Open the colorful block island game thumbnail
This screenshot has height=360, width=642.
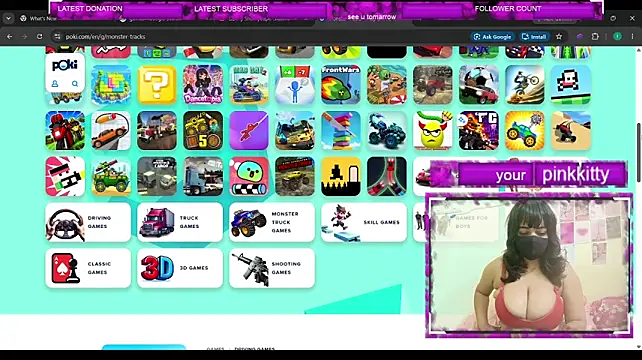111,84
